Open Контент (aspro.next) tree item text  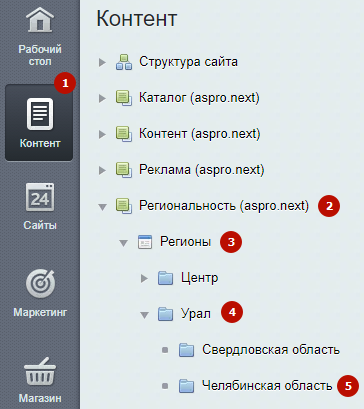pyautogui.click(x=199, y=134)
